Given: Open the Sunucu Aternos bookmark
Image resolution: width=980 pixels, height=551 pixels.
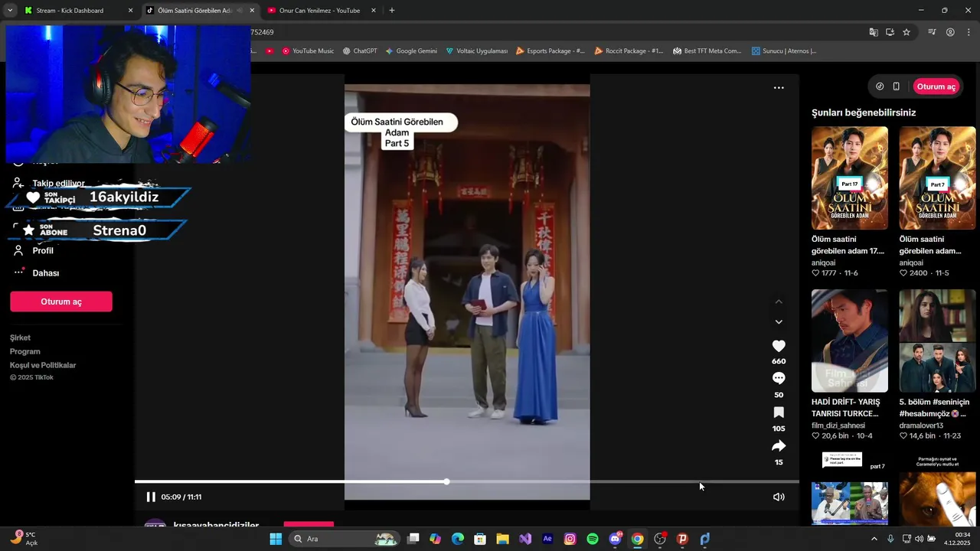Looking at the screenshot, I should pyautogui.click(x=784, y=51).
